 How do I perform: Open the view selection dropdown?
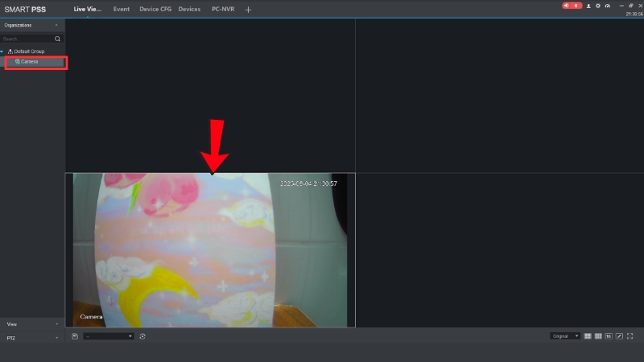coord(109,336)
